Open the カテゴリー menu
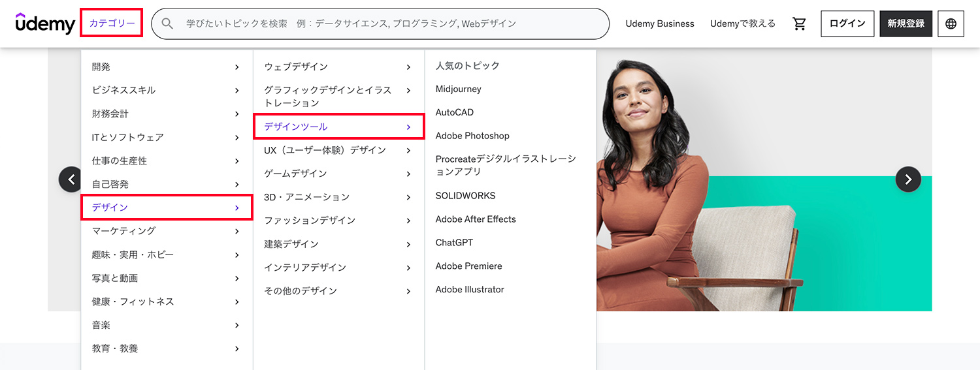Image resolution: width=980 pixels, height=370 pixels. 112,23
